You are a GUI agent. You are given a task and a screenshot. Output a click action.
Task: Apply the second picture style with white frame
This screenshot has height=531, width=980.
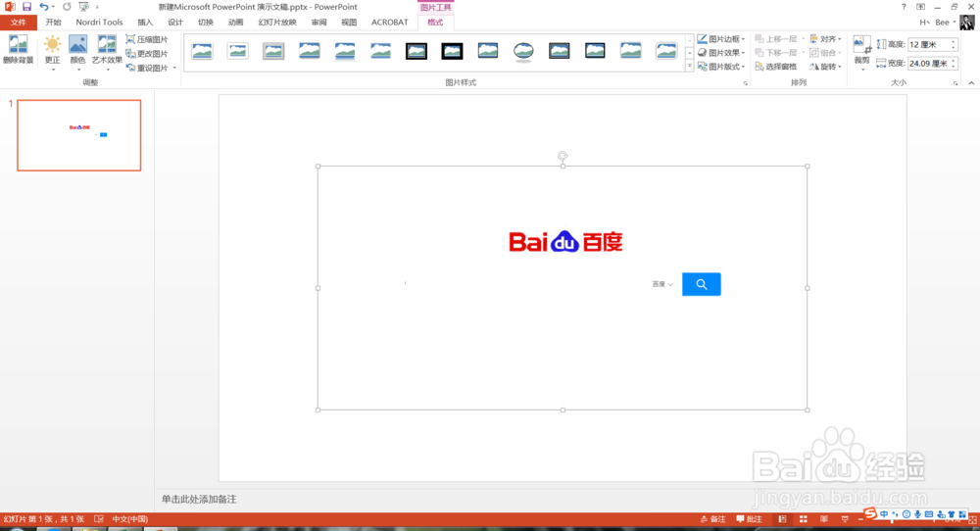(237, 51)
